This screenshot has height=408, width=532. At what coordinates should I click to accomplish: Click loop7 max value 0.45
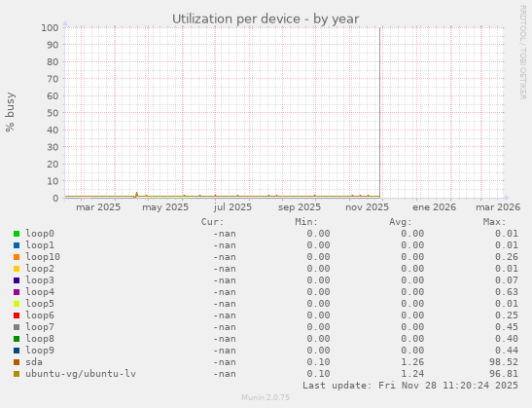click(507, 327)
